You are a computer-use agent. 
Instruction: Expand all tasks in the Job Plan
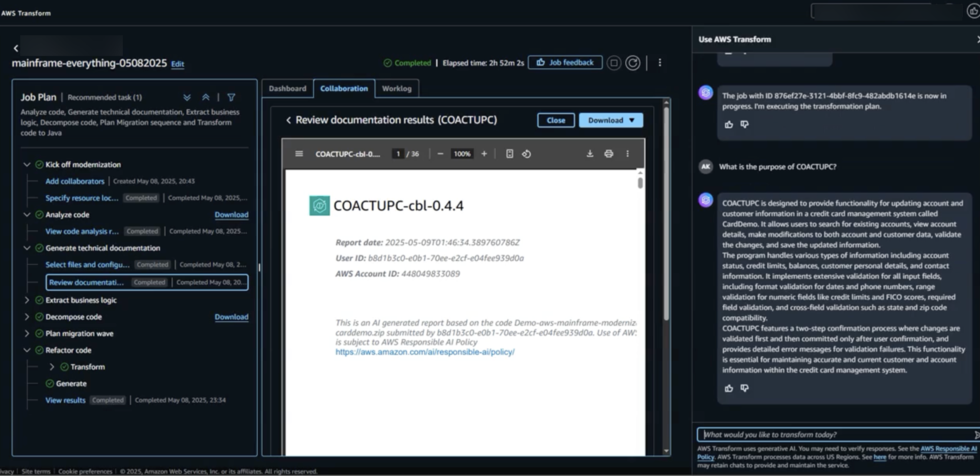(x=187, y=98)
